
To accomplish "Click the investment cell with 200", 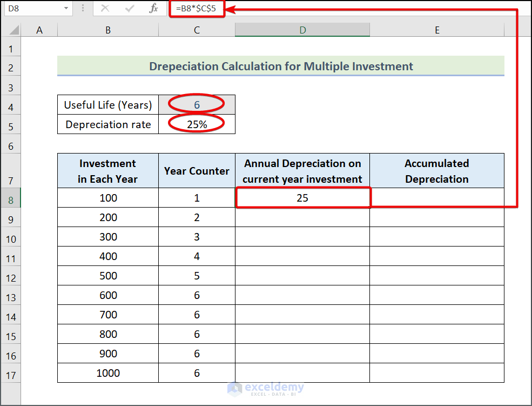I will pos(108,217).
